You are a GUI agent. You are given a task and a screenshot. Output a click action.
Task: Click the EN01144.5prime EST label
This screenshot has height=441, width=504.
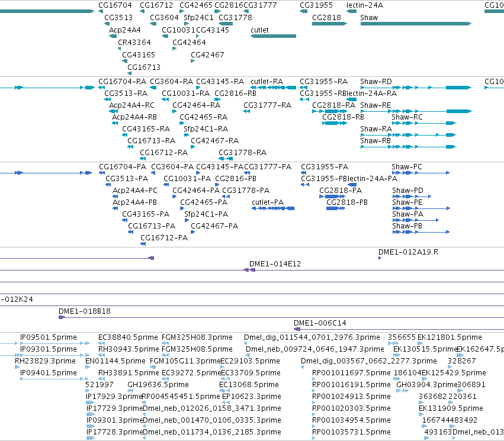[115, 361]
